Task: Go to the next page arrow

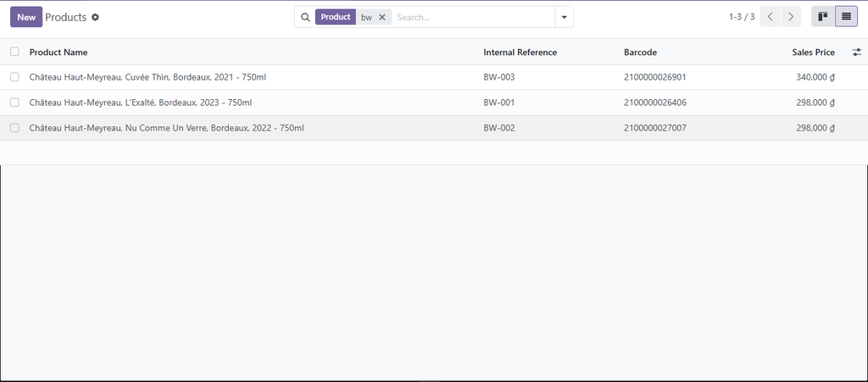Action: (791, 17)
